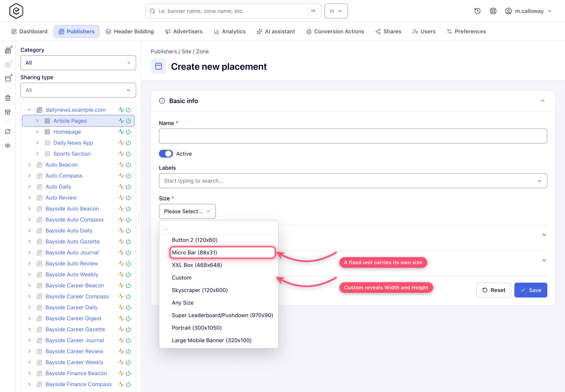Click activity icon for dailynews.example.com
Screen dimensions: 565x392
[121, 110]
